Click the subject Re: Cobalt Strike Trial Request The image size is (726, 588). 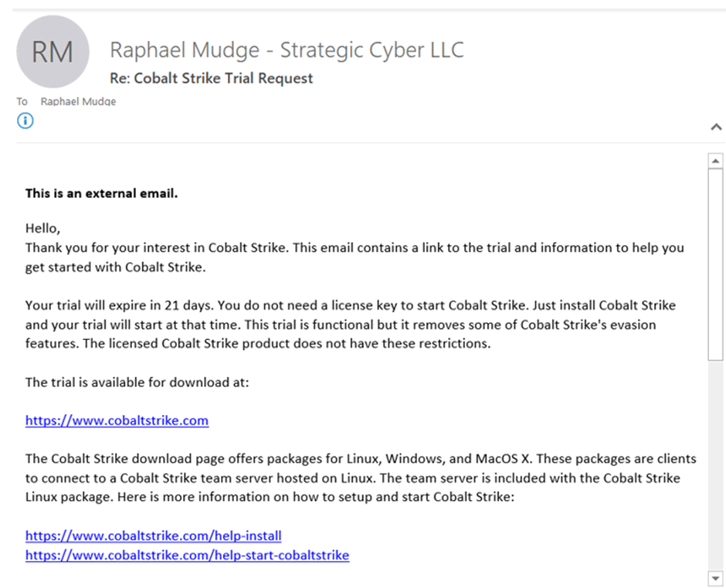tap(211, 78)
